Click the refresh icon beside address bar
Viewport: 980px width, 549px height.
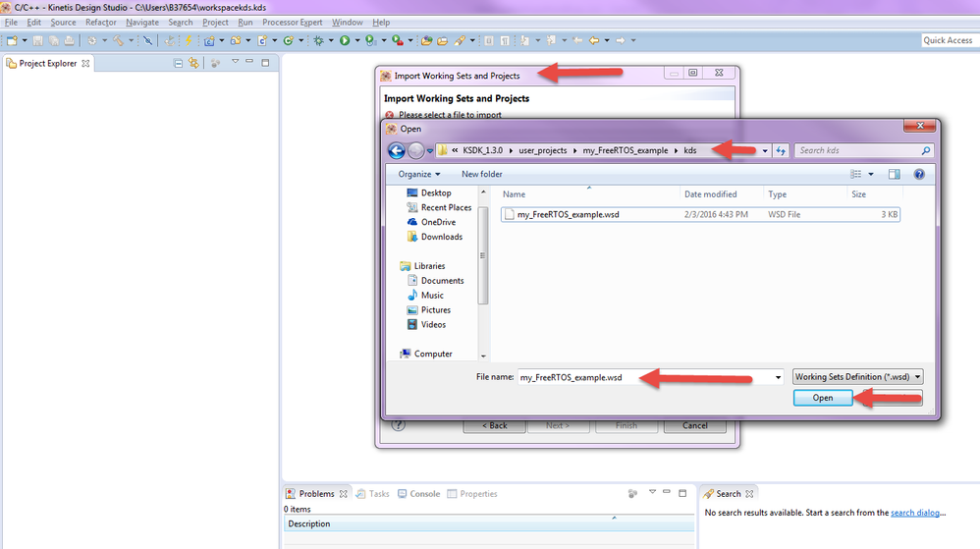781,150
